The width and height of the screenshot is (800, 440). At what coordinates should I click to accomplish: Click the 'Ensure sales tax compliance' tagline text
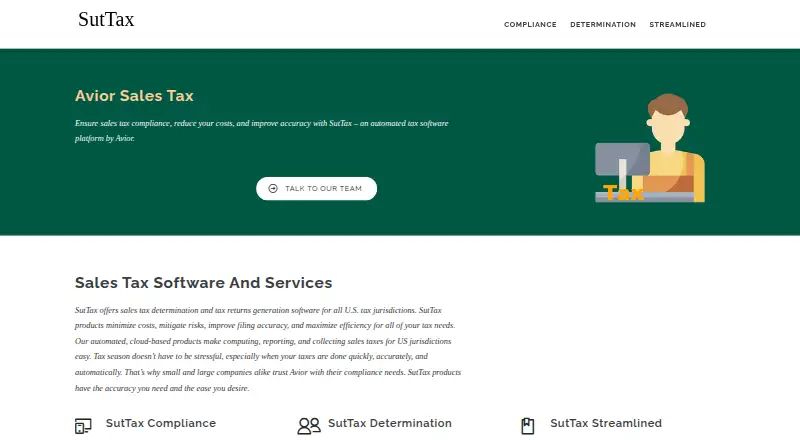tap(262, 131)
